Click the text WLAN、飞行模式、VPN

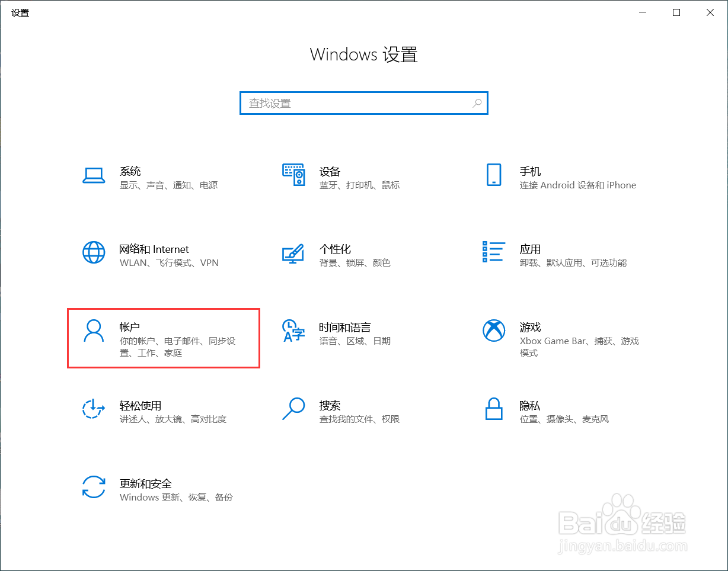pos(170,263)
